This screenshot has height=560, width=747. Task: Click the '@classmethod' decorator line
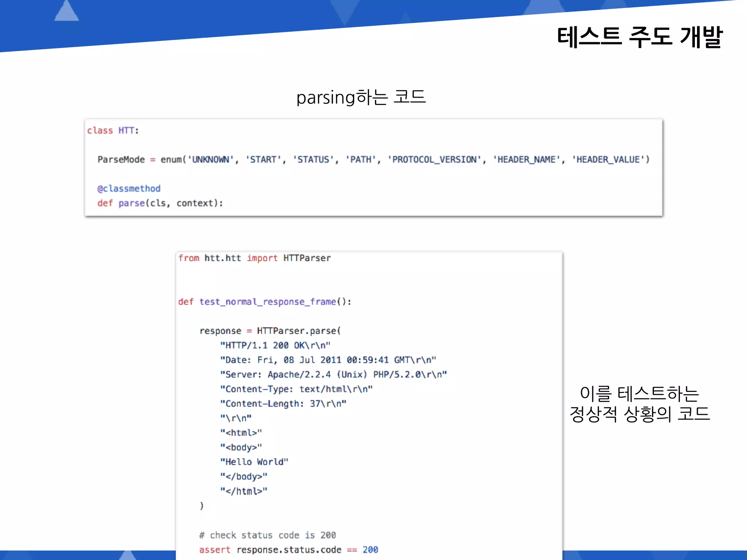[x=129, y=188]
